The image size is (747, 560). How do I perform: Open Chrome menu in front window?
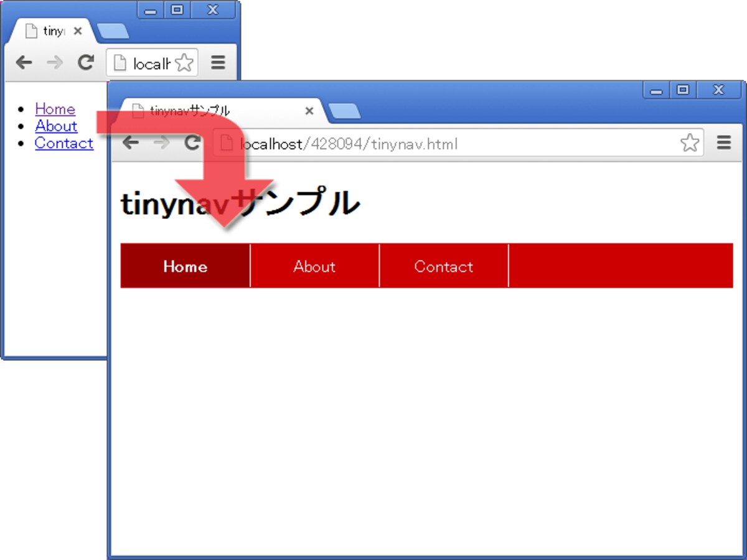[723, 144]
